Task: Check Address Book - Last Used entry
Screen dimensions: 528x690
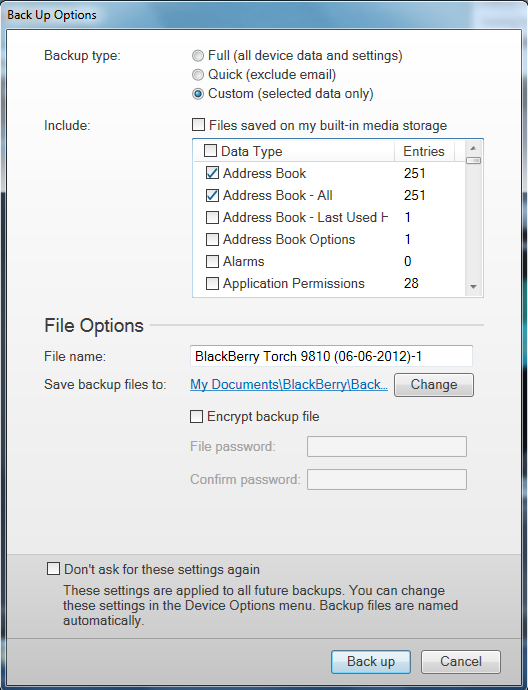Action: (212, 217)
